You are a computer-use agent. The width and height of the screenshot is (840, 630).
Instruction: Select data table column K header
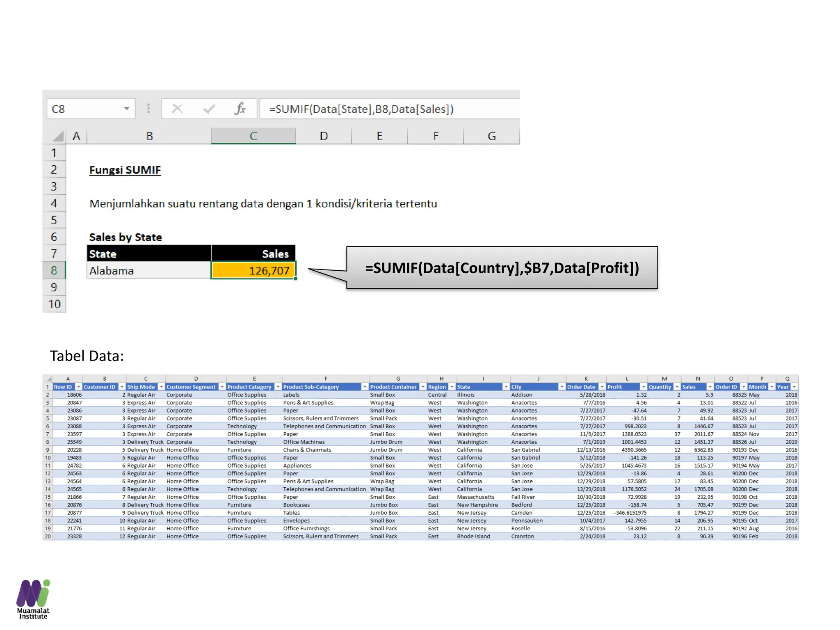[x=586, y=379]
